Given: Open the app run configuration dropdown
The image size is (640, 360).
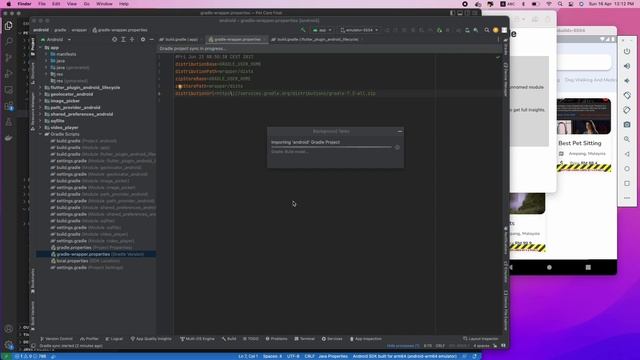Looking at the screenshot, I should coord(322,30).
